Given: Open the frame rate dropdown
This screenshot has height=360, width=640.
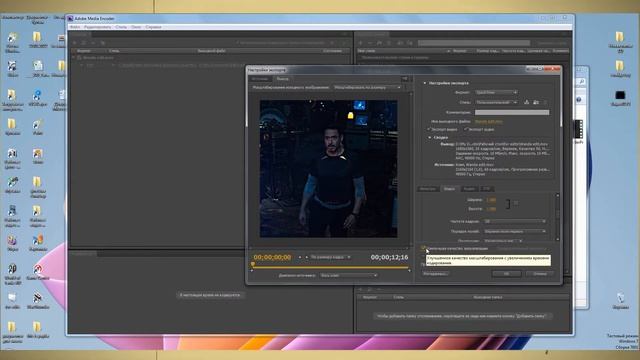Looking at the screenshot, I should 515,221.
